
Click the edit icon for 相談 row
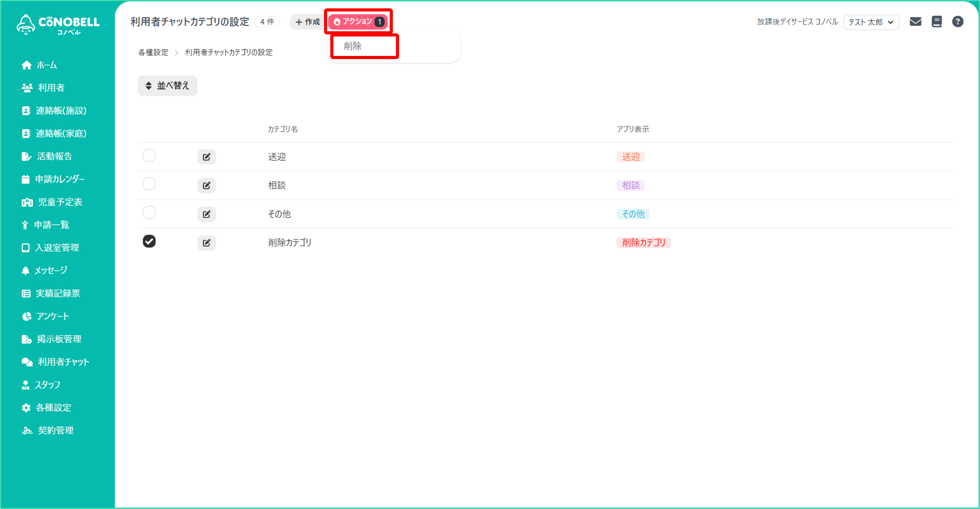pos(206,186)
